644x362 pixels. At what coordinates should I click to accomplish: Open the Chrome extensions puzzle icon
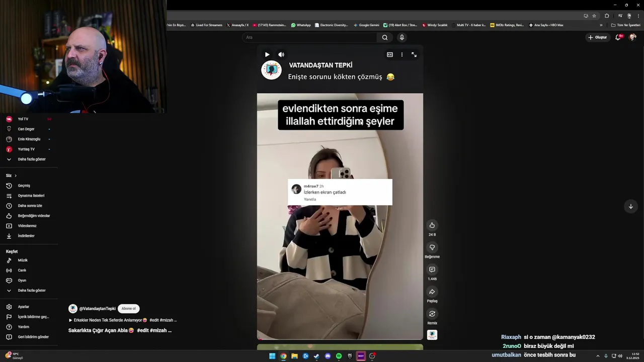607,16
